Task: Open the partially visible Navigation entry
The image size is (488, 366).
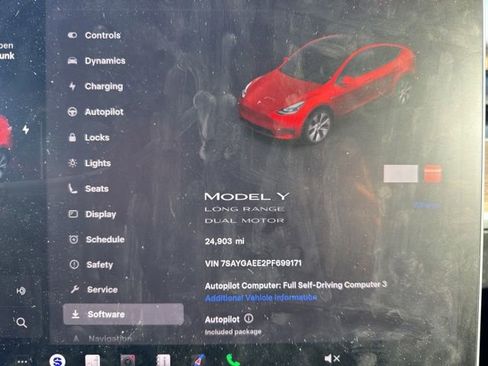Action: pos(102,339)
